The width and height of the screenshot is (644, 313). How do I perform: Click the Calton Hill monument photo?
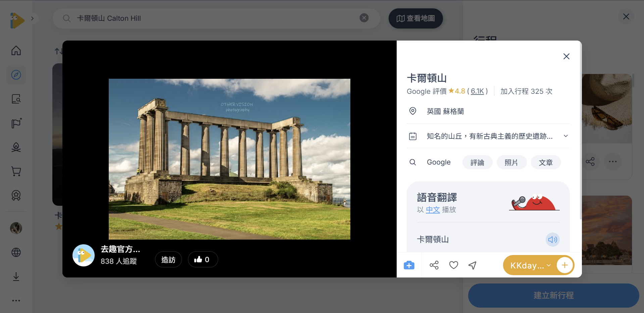coord(230,159)
